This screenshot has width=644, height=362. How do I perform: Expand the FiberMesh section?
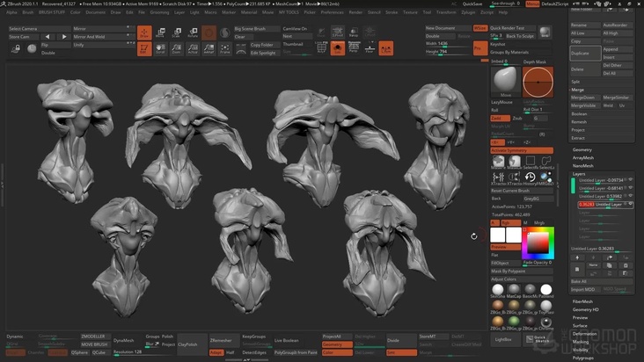pos(582,300)
